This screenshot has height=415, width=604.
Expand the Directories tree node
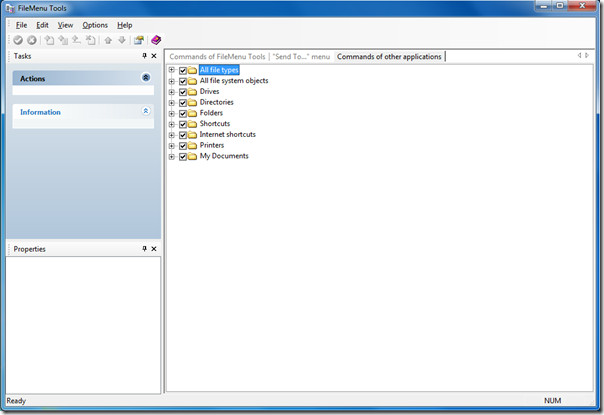(x=172, y=102)
